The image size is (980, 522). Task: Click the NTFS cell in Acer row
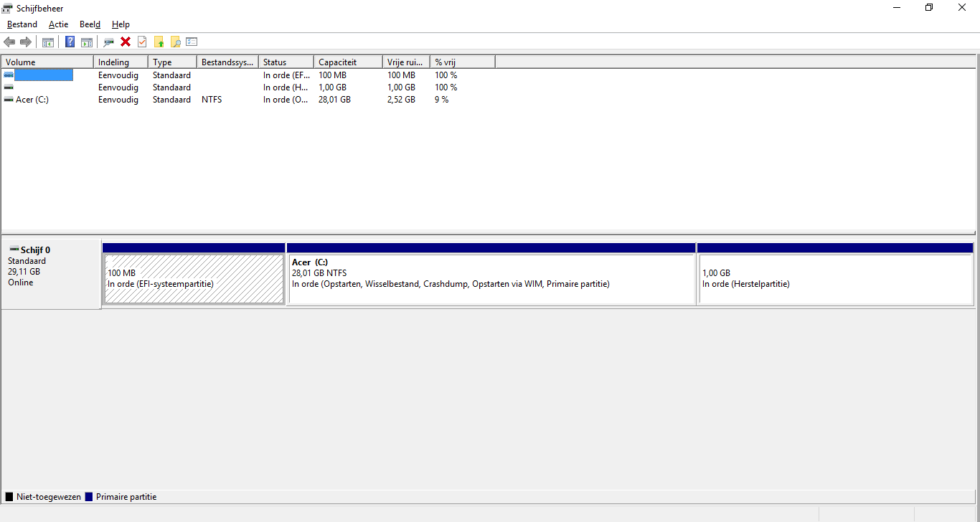click(x=212, y=100)
